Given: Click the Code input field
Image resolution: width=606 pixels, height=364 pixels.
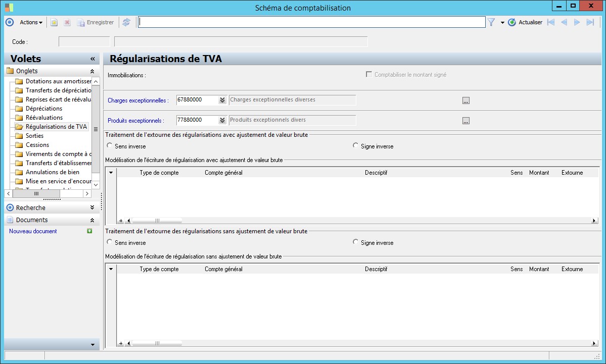Looking at the screenshot, I should [x=84, y=42].
